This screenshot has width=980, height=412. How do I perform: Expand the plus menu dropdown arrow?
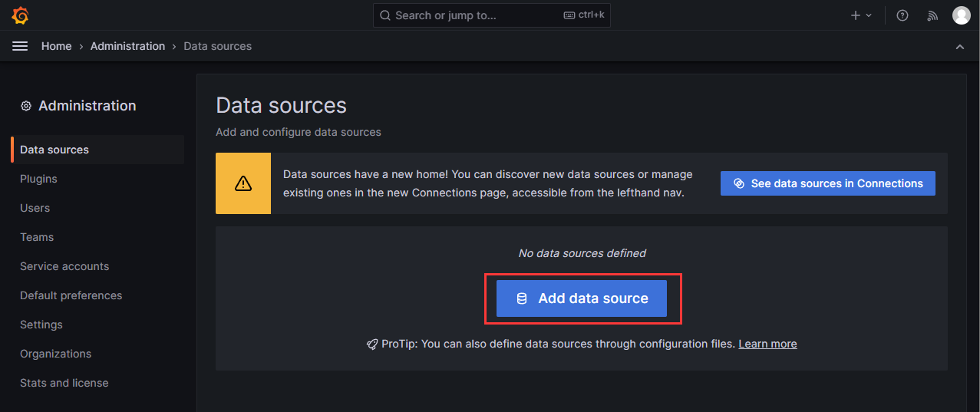(869, 15)
